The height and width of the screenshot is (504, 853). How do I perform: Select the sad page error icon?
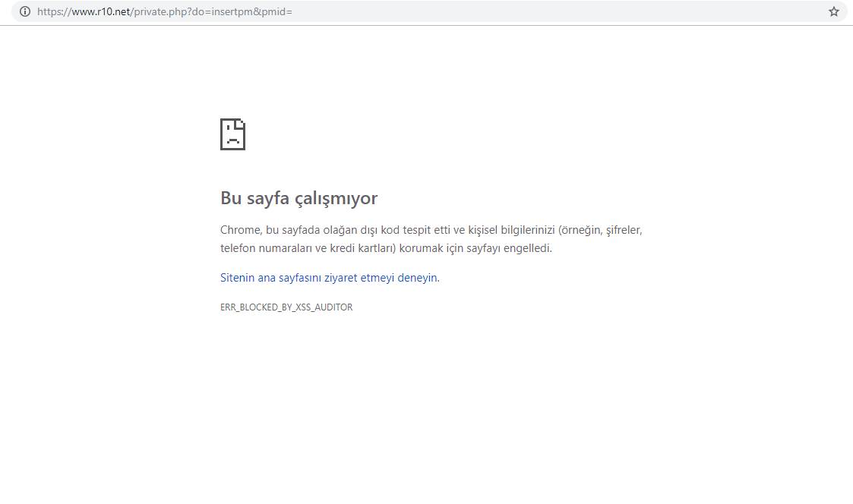click(233, 134)
